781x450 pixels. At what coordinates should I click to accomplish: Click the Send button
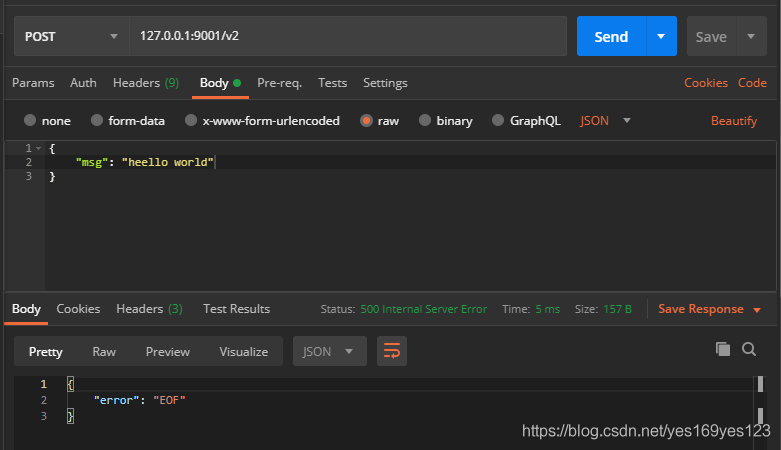coord(611,36)
